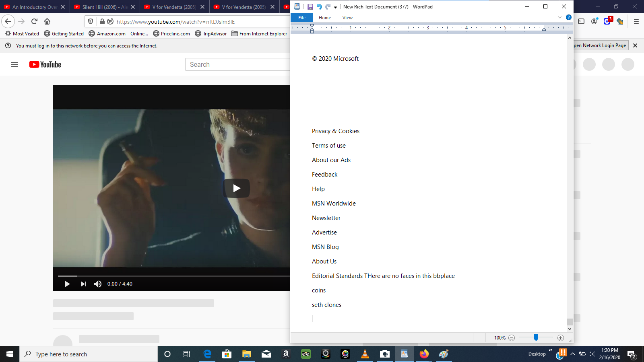This screenshot has width=644, height=362.
Task: Show hidden system tray icons
Action: click(x=572, y=354)
